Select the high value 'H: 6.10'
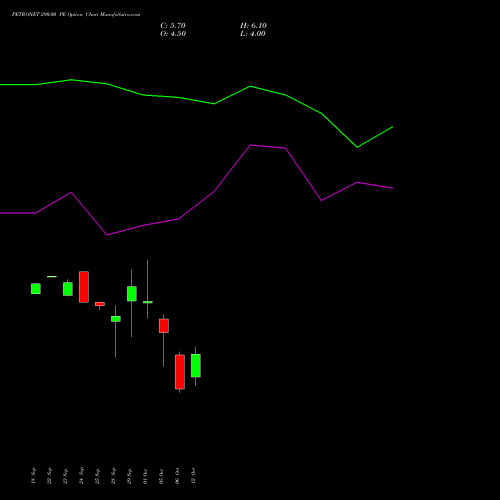 point(253,26)
